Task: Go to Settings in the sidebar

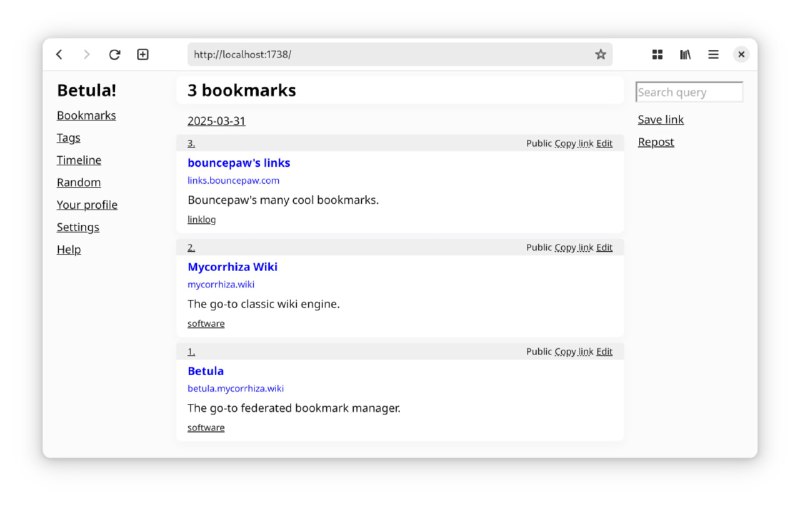Action: point(78,228)
